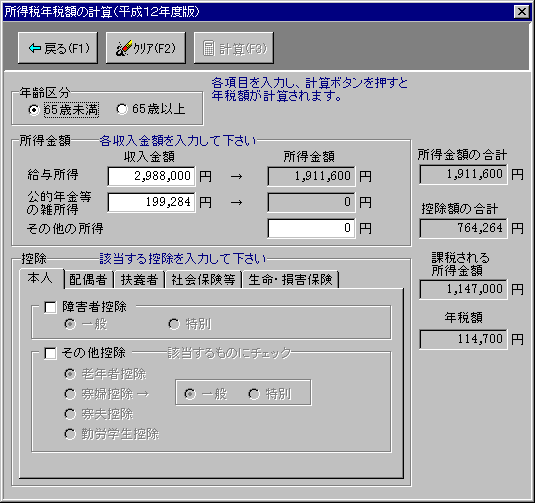Open the 社会保険等 tab
This screenshot has width=535, height=503.
pyautogui.click(x=203, y=279)
